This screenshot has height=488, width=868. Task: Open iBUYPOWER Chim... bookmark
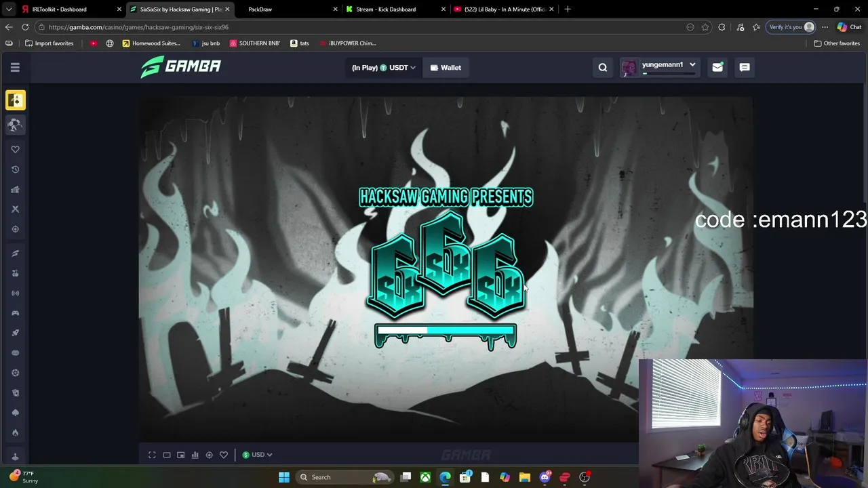(347, 43)
